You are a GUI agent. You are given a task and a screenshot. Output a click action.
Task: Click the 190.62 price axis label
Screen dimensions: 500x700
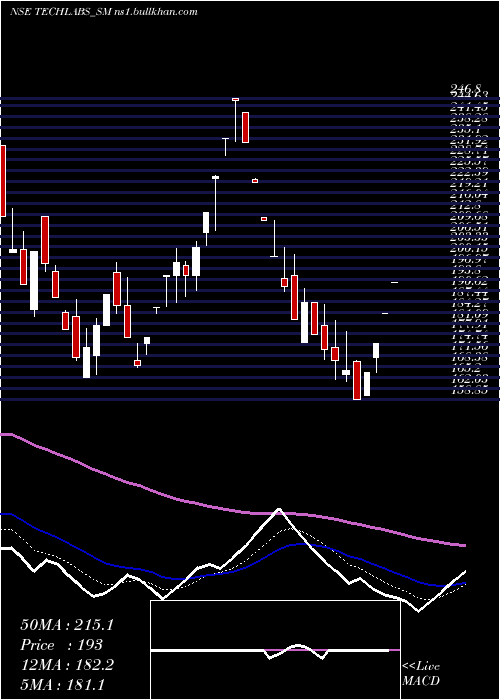[x=468, y=282]
